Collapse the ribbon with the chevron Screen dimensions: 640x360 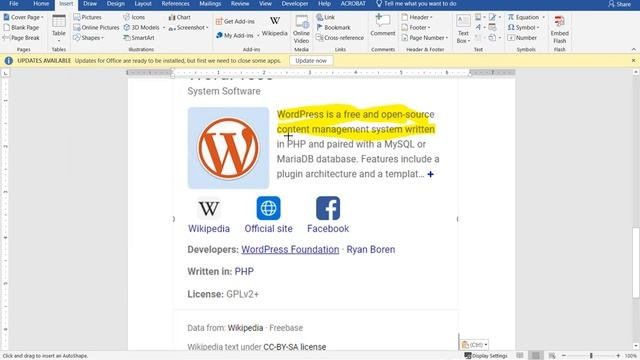click(x=633, y=49)
